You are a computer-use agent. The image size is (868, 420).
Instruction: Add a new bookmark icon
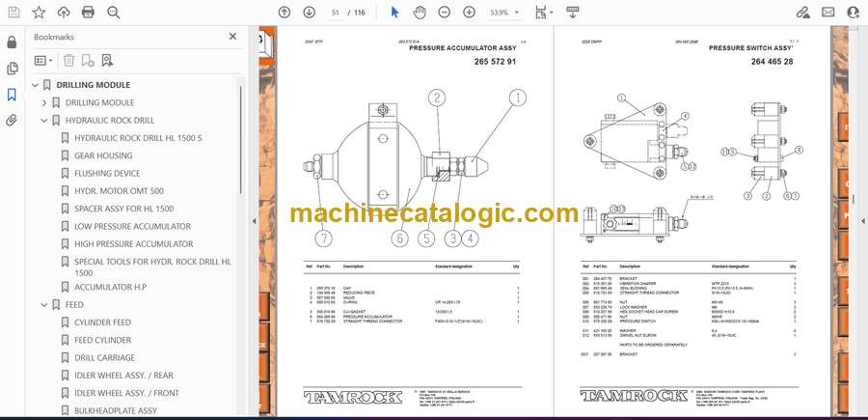point(88,61)
